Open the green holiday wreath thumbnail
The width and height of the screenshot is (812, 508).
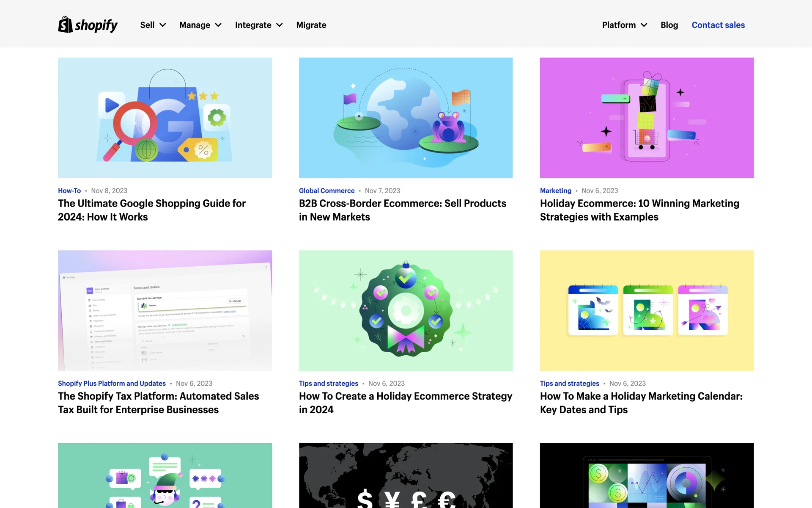click(x=406, y=310)
